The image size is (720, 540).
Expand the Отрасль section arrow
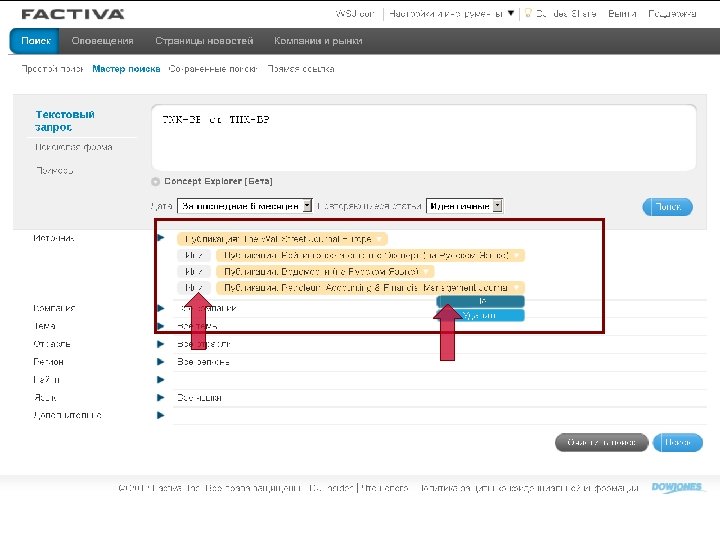pos(161,344)
